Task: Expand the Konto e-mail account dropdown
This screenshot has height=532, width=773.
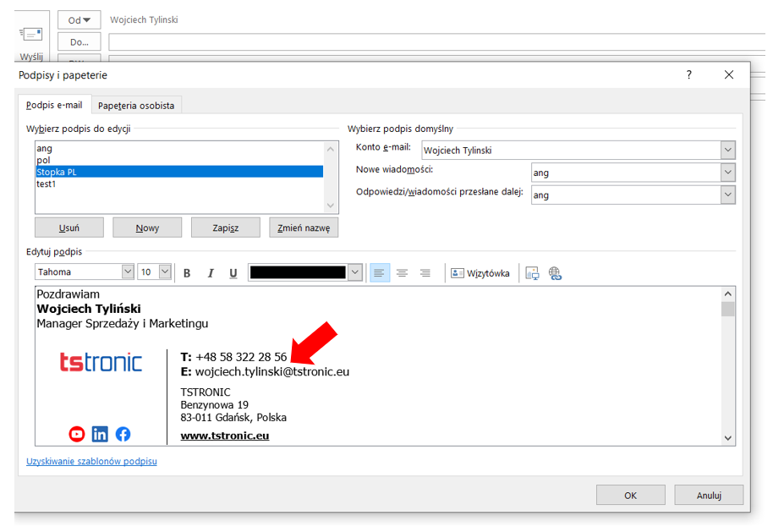Action: pyautogui.click(x=727, y=151)
